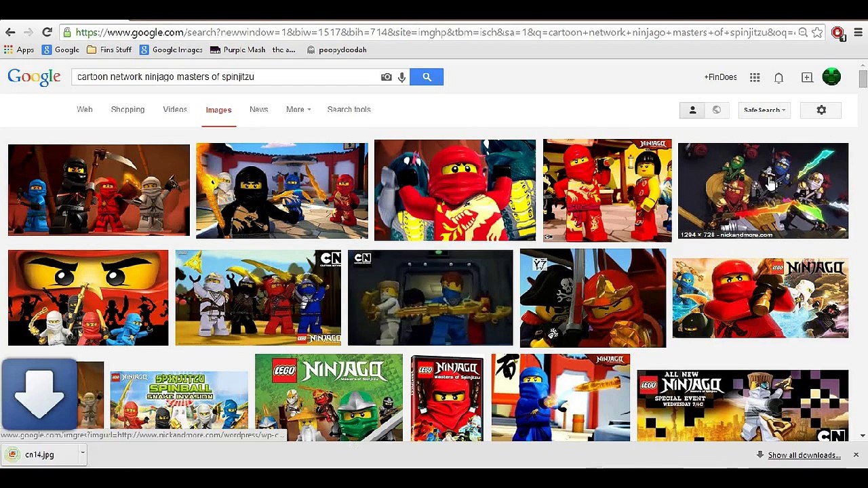Click the blue search magnifier button

tap(427, 77)
